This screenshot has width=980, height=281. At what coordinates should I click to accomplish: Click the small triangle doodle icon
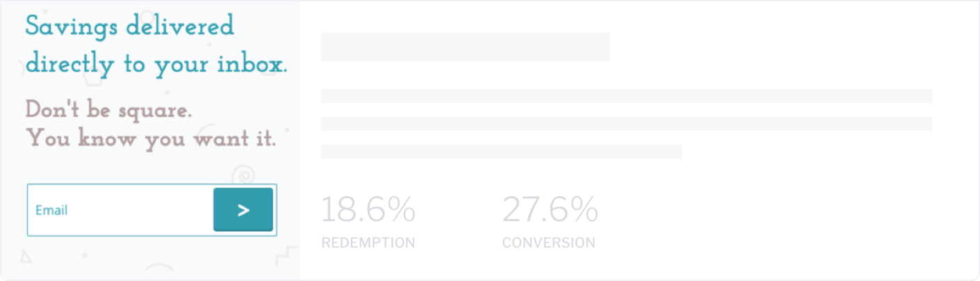26,257
